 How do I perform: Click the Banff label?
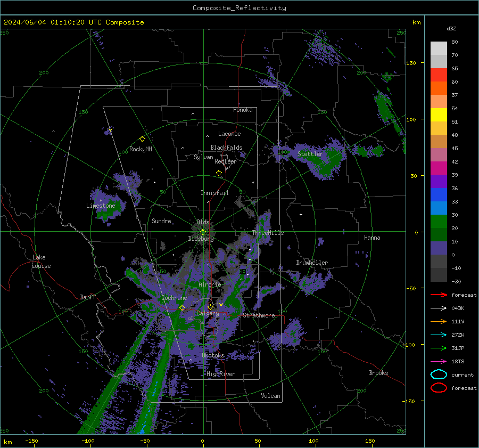(x=88, y=297)
